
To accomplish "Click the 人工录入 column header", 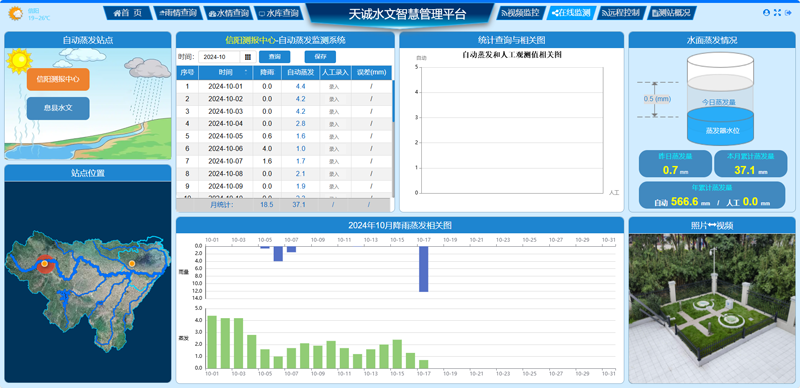I will (335, 72).
